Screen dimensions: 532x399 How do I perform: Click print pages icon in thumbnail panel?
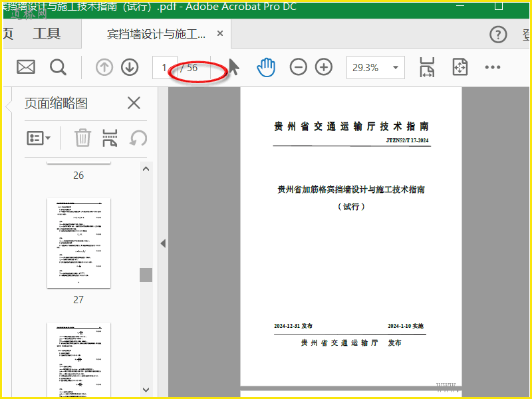point(110,138)
